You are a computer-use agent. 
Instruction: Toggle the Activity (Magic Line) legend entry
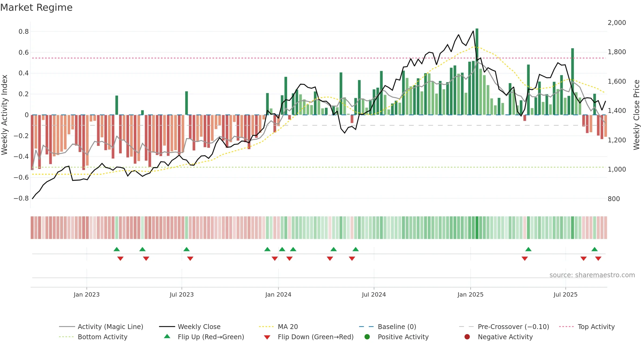tap(101, 327)
